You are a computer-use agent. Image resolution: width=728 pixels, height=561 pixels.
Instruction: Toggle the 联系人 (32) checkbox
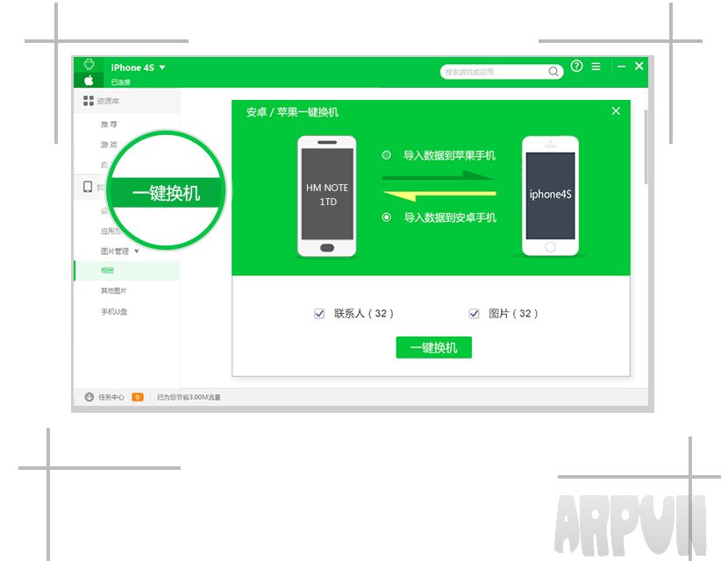(x=319, y=314)
